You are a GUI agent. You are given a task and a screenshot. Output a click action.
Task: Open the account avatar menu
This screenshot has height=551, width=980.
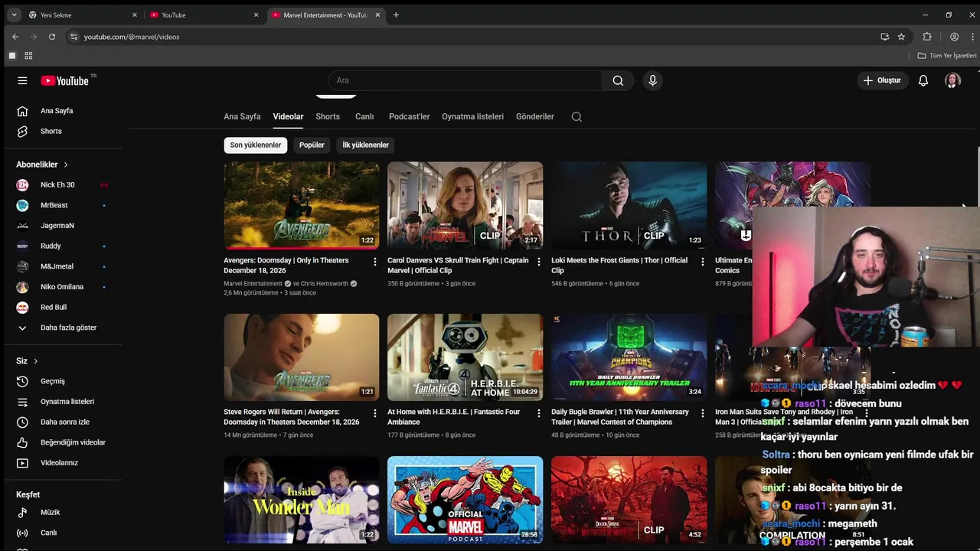pyautogui.click(x=952, y=80)
